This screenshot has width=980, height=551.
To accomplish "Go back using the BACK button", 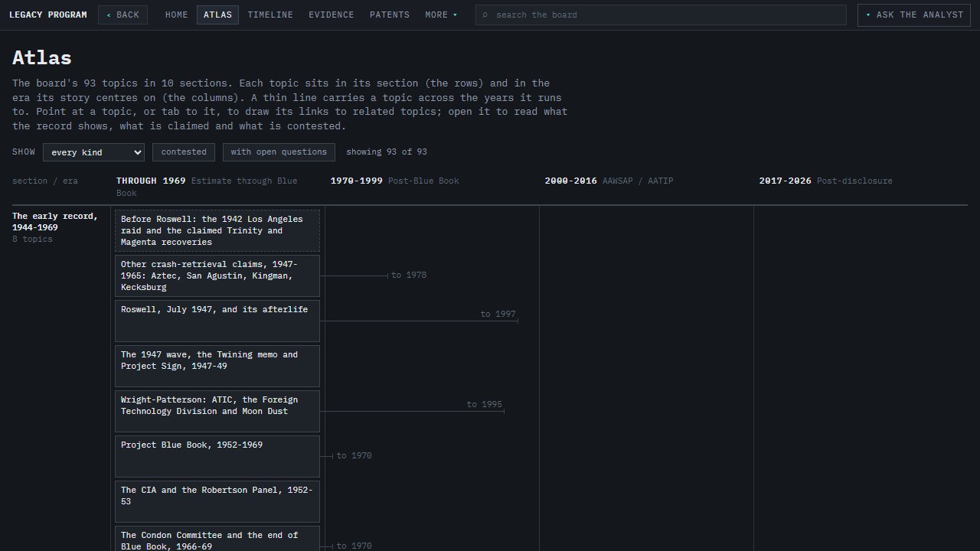I will pyautogui.click(x=122, y=15).
